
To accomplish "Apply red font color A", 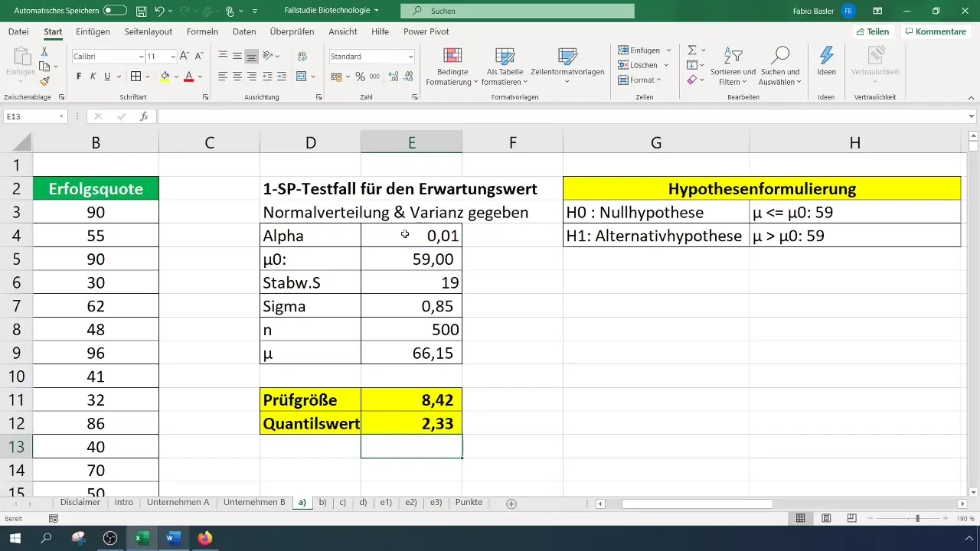I will (x=188, y=77).
